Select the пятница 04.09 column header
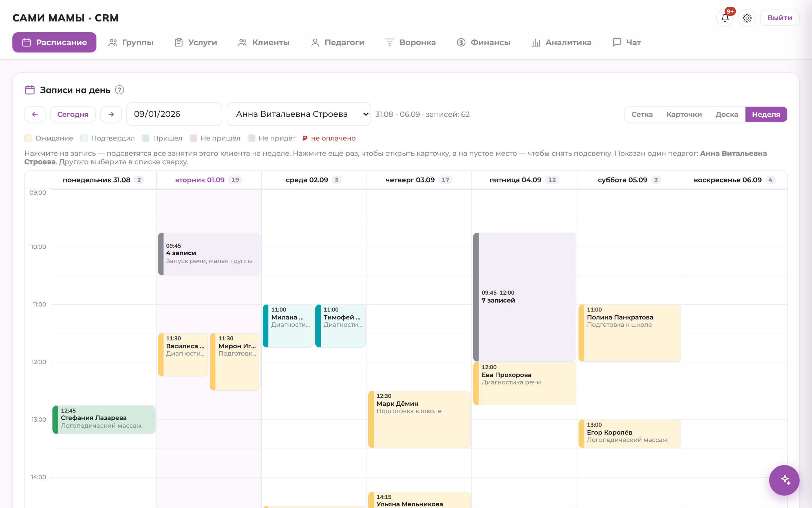812x508 pixels. (524, 180)
